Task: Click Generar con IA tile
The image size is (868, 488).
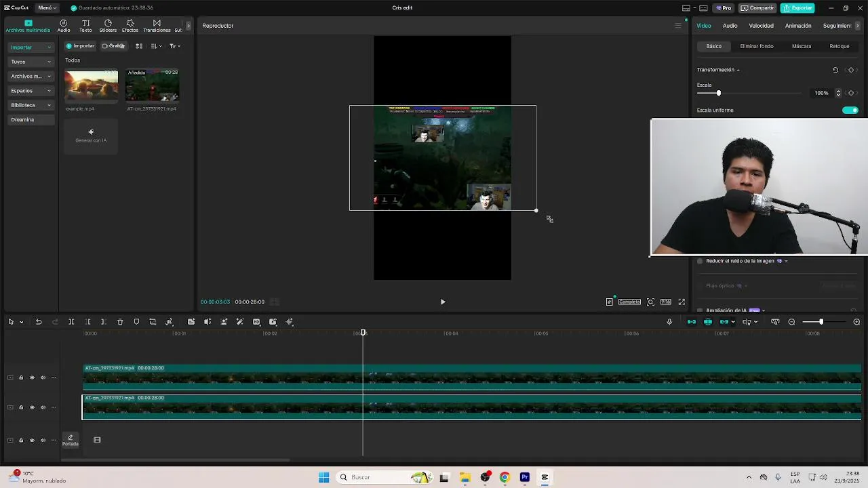Action: pos(91,136)
